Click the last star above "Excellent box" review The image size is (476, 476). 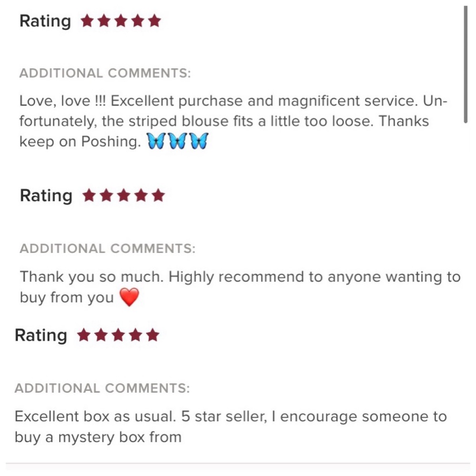click(153, 336)
